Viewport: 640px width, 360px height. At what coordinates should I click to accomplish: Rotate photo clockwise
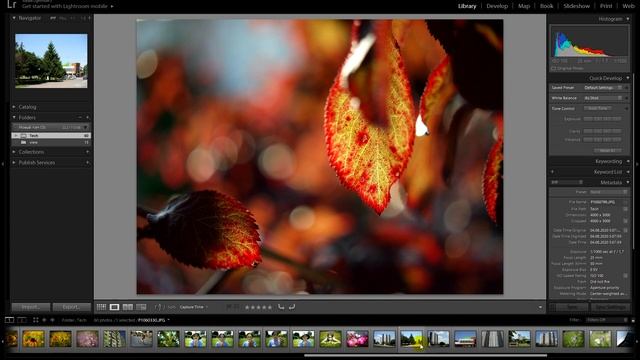(292, 307)
